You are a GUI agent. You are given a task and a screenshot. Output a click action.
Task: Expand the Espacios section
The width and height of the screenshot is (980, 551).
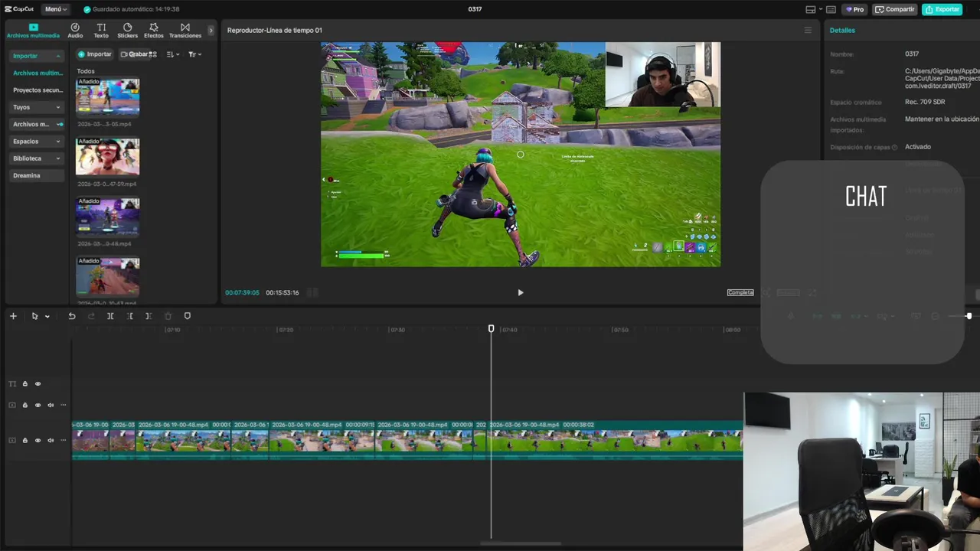pyautogui.click(x=37, y=142)
